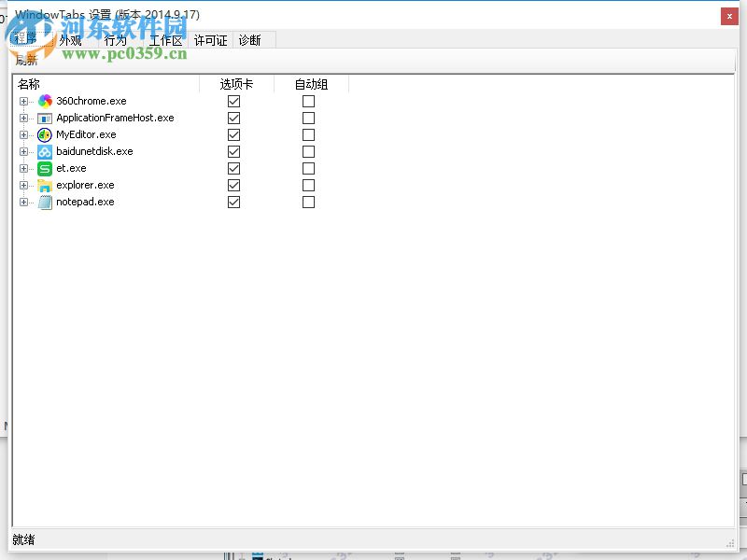Screen dimensions: 747x560
Task: Expand the notepad.exe tree node
Action: [23, 202]
